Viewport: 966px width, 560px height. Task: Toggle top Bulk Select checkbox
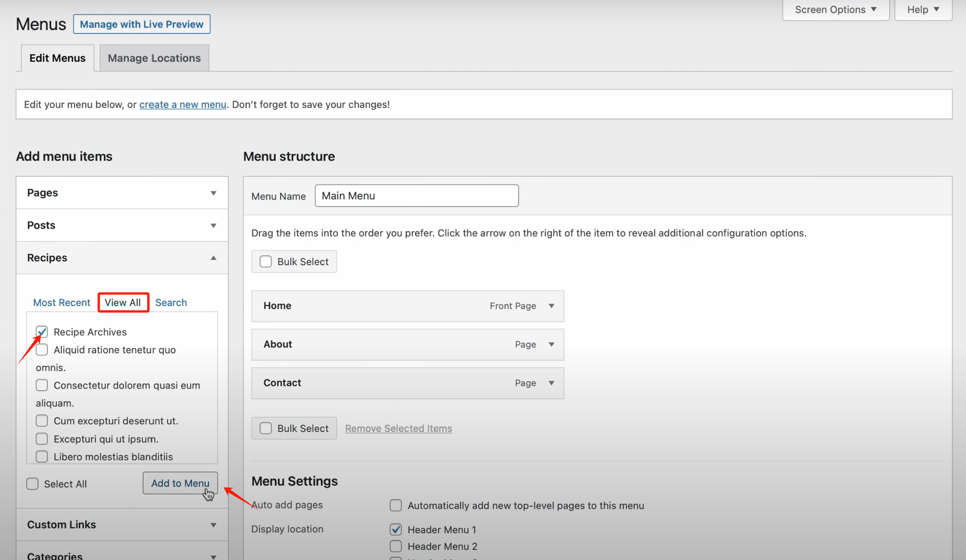266,262
